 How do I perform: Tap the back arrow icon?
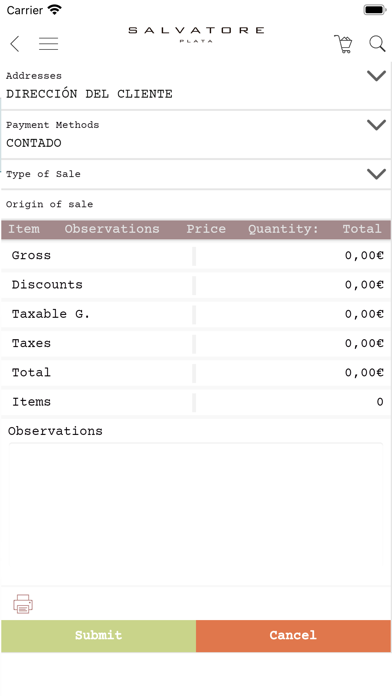click(15, 44)
